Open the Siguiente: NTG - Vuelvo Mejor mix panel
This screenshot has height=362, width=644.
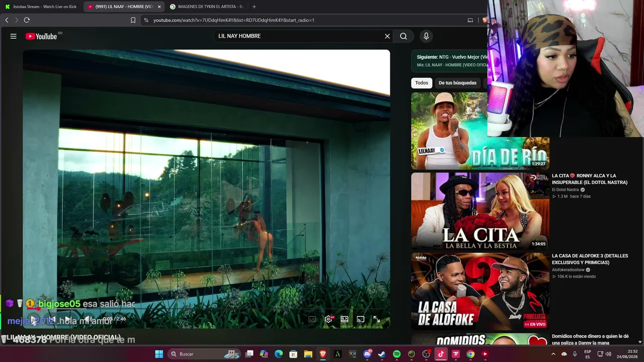click(449, 61)
